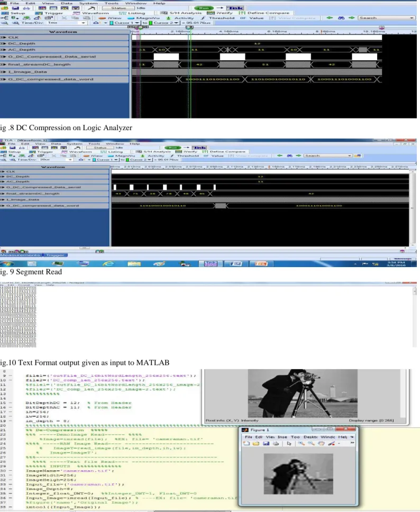420x512 pixels.
Task: Click the Status button in Fig. 9 analyzer
Action: coord(101,148)
